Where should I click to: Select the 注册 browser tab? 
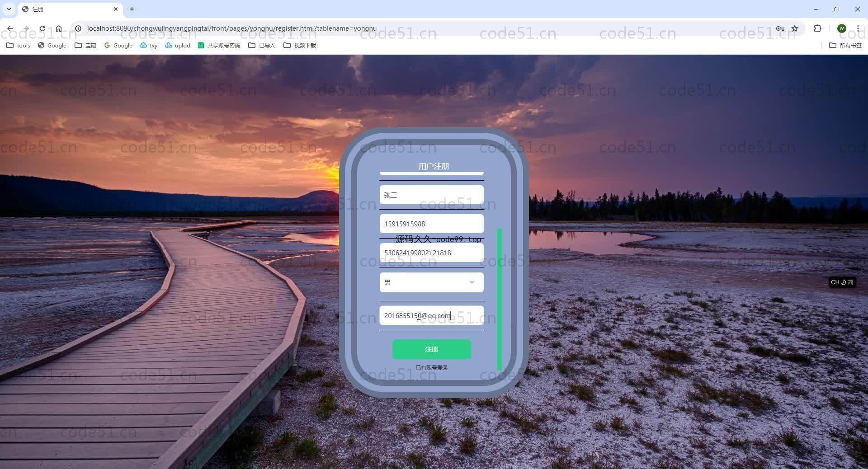(x=70, y=9)
